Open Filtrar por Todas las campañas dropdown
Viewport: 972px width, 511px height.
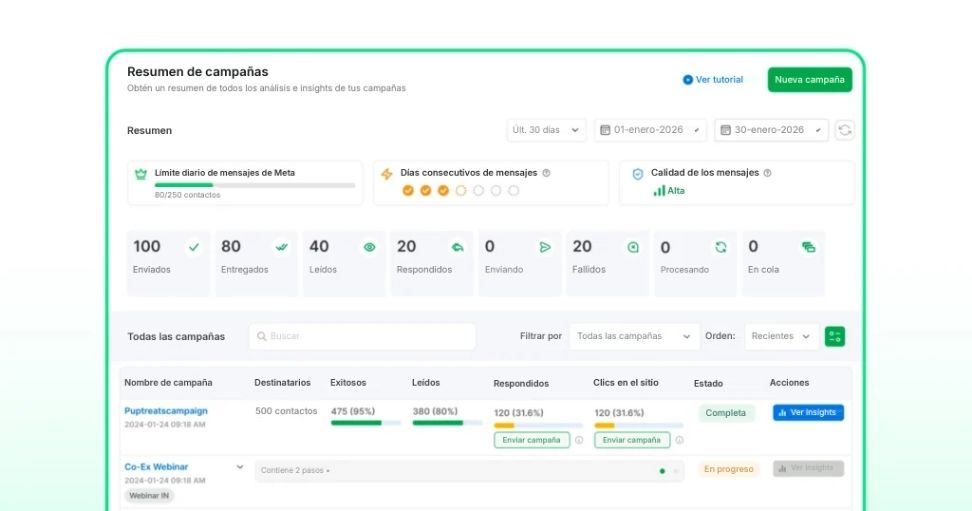(634, 336)
